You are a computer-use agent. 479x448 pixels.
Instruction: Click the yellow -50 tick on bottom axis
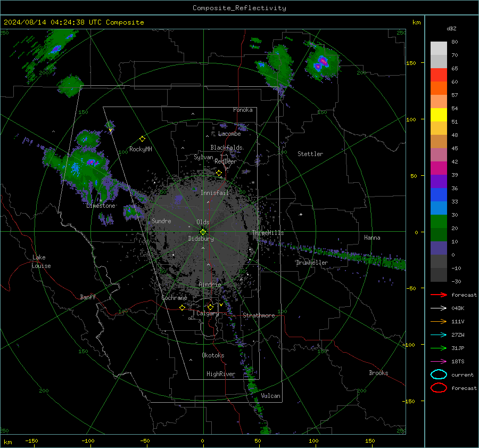click(x=145, y=441)
